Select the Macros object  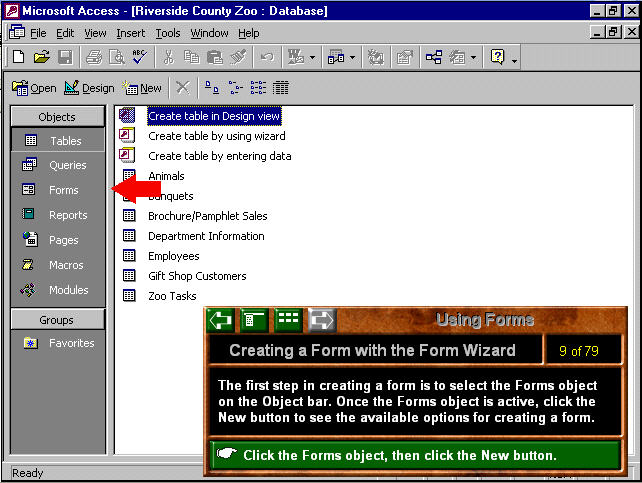coord(57,265)
